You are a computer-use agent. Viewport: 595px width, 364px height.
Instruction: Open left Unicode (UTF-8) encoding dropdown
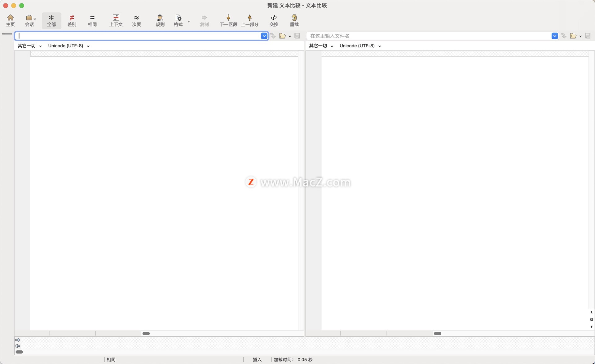point(69,46)
